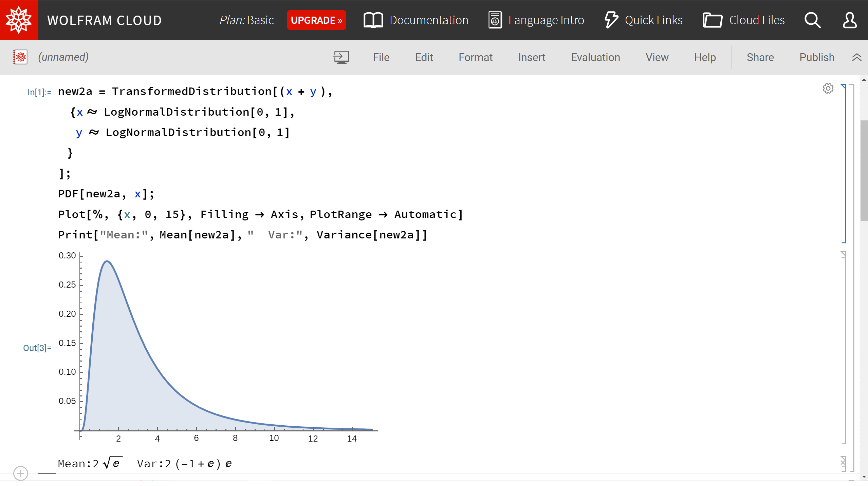Open the File menu
868x486 pixels.
coord(381,57)
